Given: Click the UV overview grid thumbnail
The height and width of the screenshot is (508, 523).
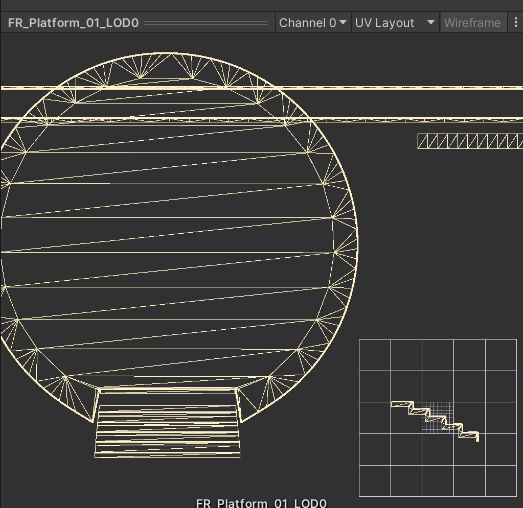Looking at the screenshot, I should coord(438,418).
